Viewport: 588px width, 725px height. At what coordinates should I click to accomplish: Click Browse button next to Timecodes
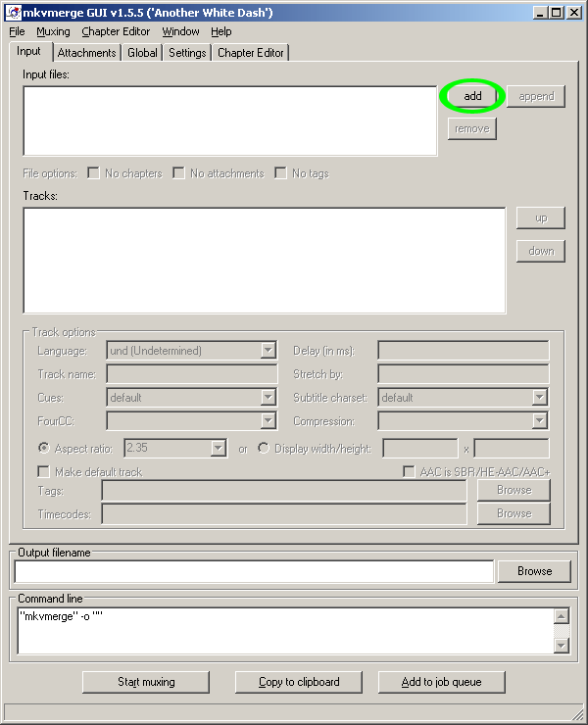[514, 513]
